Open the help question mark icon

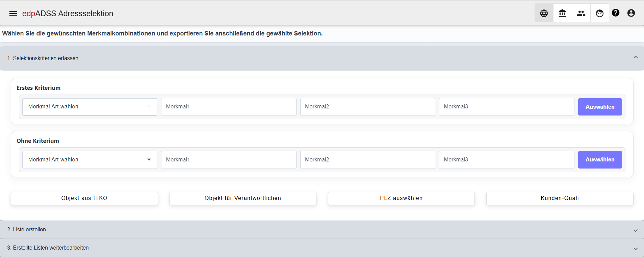pyautogui.click(x=616, y=13)
